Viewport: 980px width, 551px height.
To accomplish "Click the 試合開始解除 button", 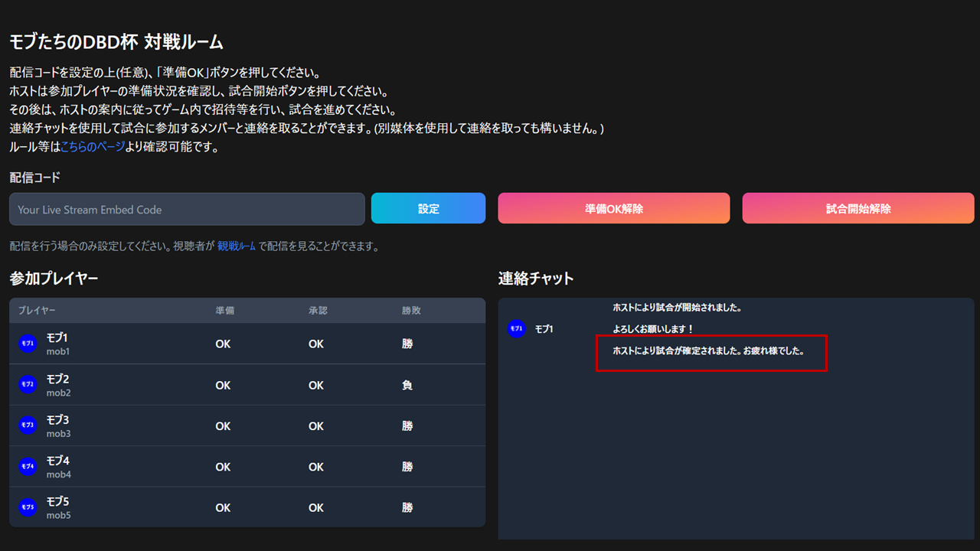I will point(858,208).
